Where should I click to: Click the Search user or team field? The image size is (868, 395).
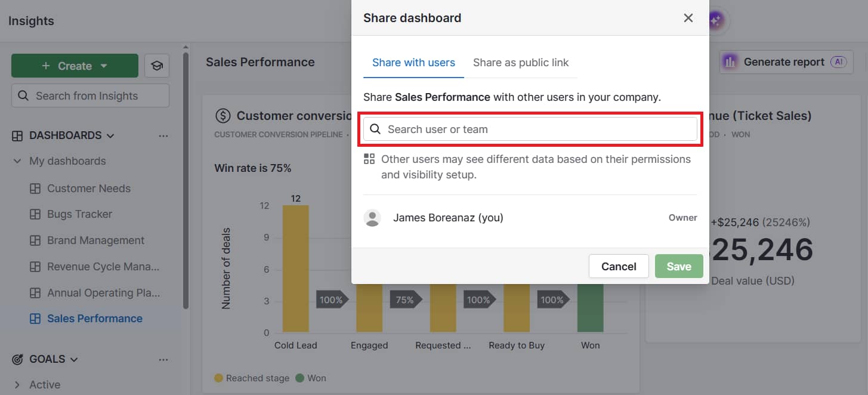tap(530, 128)
